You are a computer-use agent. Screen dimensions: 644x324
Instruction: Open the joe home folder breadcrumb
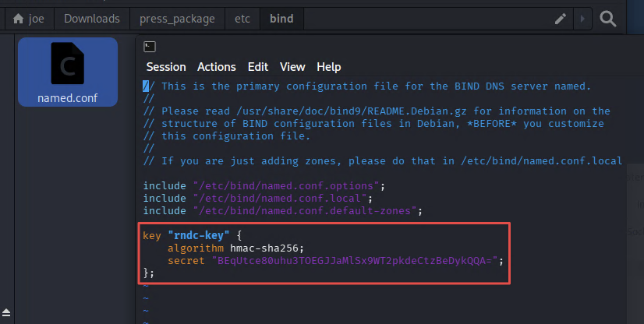coord(29,19)
